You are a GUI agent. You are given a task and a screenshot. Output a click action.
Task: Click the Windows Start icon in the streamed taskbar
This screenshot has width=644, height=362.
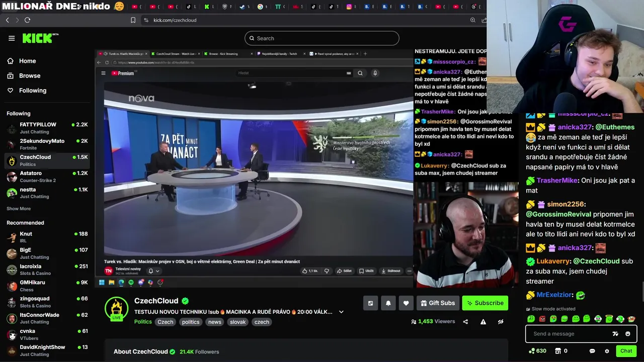click(102, 283)
